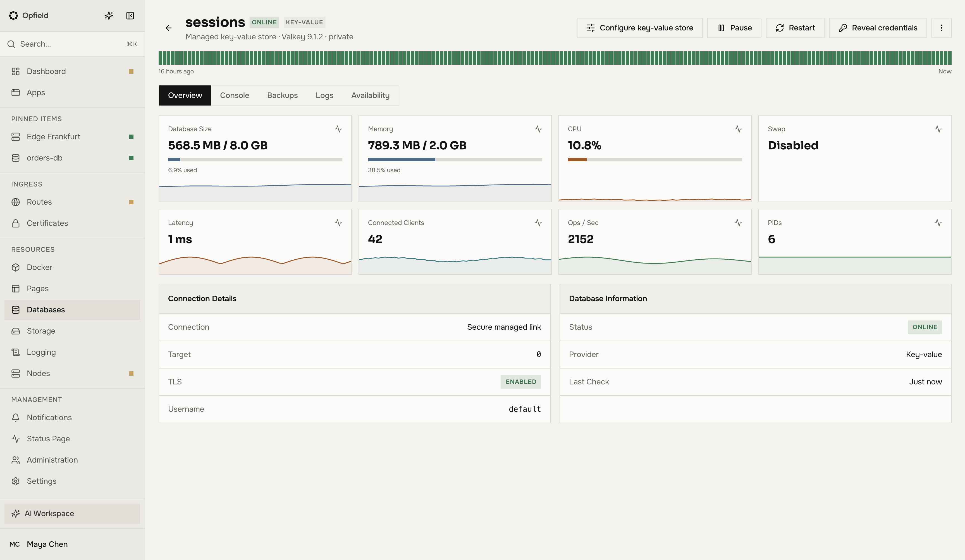The height and width of the screenshot is (560, 965).
Task: Collapse the sidebar panel icon
Action: (130, 16)
